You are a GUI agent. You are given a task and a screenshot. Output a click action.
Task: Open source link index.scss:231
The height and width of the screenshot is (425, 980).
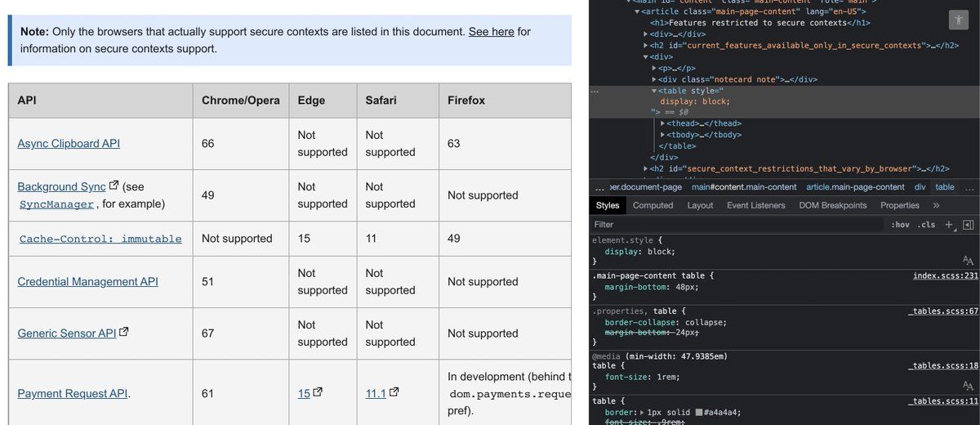945,275
